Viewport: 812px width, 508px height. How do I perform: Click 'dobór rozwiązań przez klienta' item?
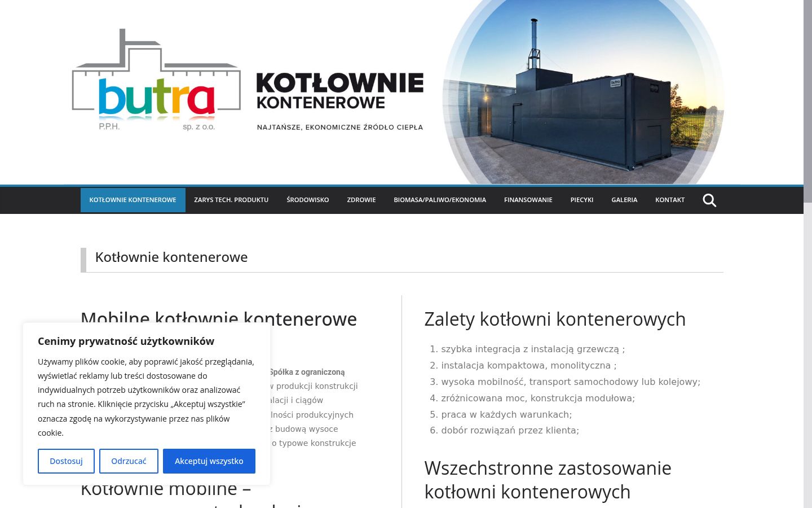click(x=510, y=431)
